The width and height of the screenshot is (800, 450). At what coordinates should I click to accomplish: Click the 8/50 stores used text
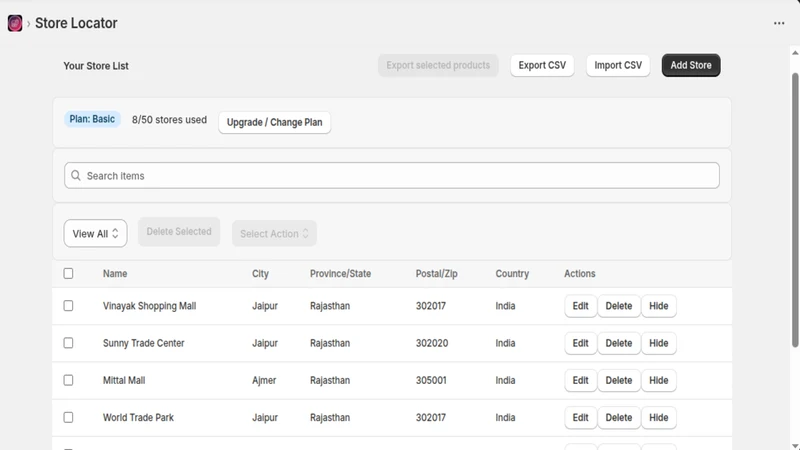click(x=169, y=119)
